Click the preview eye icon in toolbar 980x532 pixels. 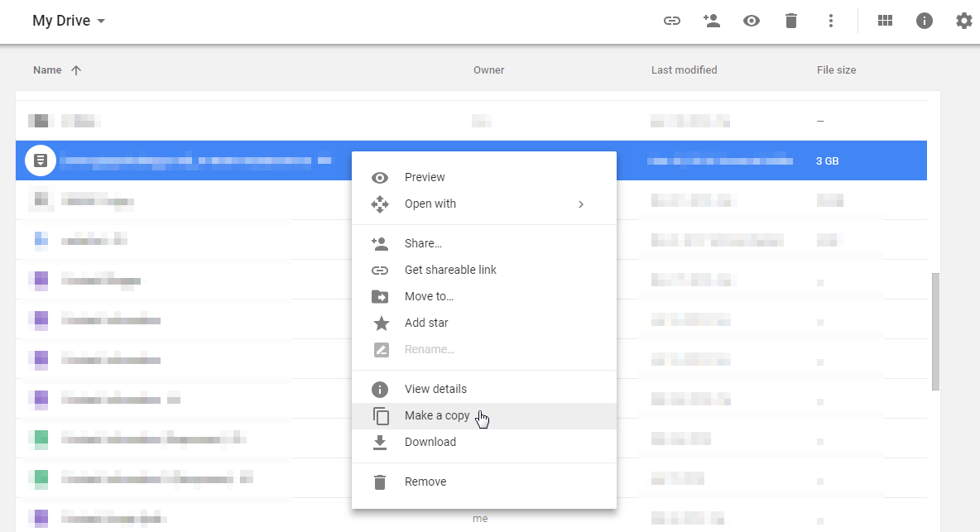(x=751, y=21)
